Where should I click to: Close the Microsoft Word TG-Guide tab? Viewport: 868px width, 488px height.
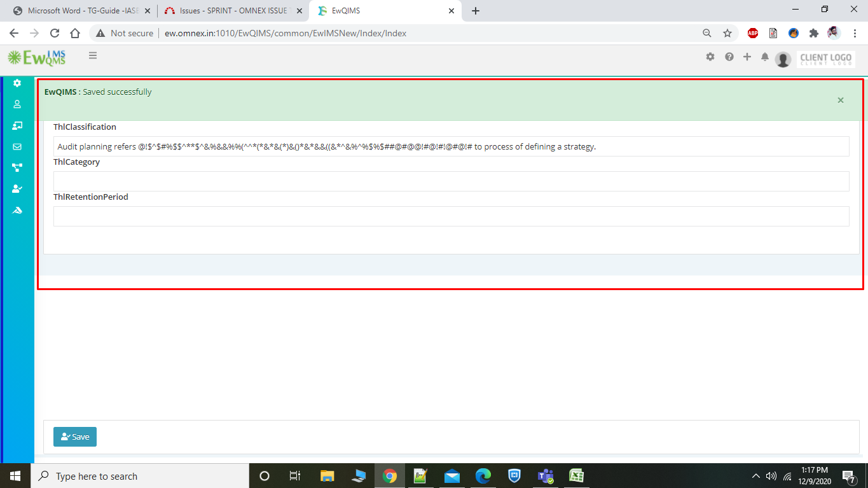point(148,11)
